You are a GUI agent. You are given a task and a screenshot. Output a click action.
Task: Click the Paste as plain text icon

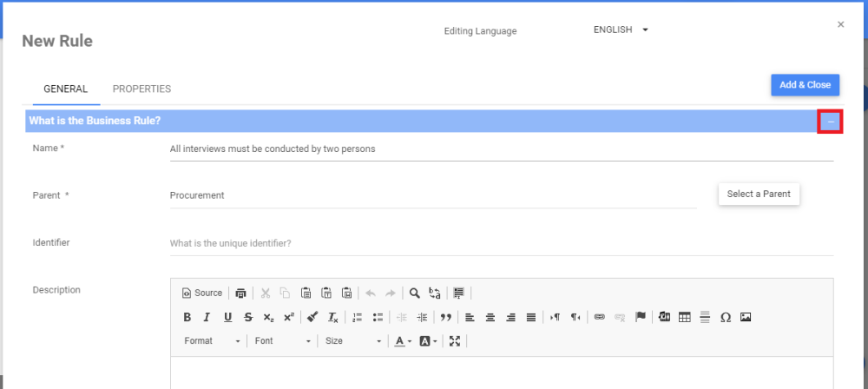coord(326,293)
